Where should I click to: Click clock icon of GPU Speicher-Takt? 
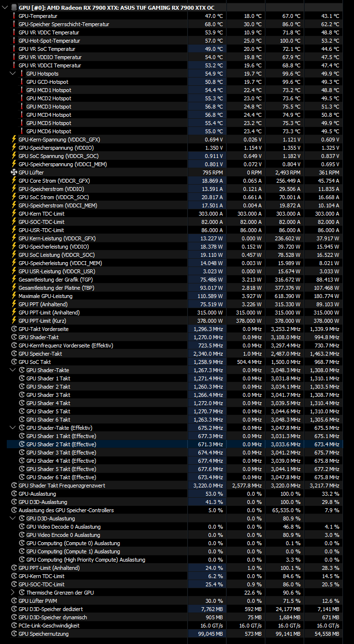[14, 354]
